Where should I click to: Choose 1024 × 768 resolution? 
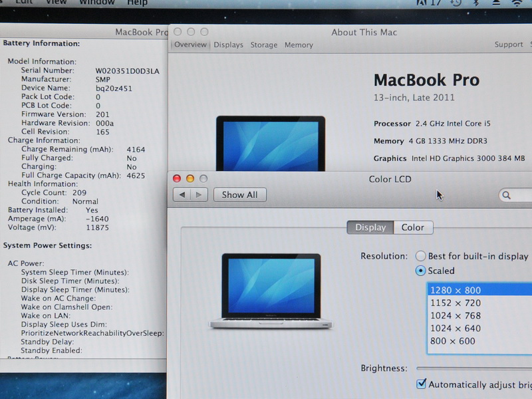(479, 315)
